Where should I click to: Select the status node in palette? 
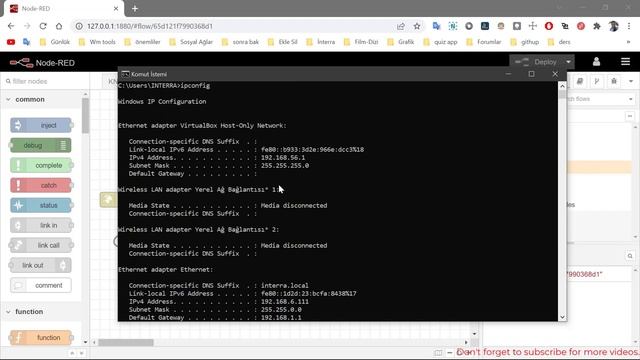(x=41, y=205)
